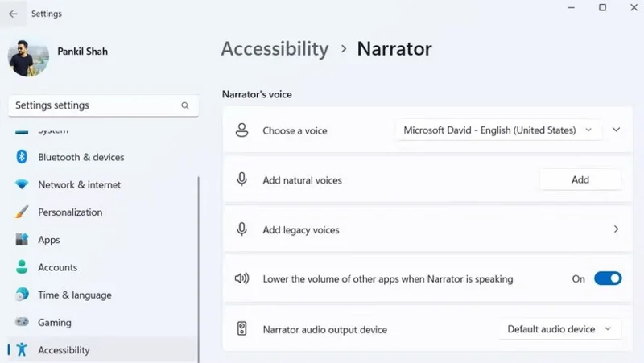Expand the Choose a voice section

coord(616,130)
